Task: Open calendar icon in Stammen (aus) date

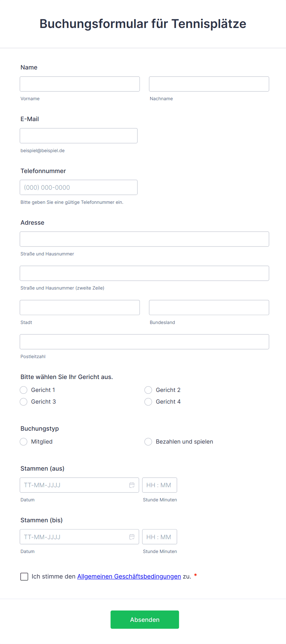Action: click(132, 485)
